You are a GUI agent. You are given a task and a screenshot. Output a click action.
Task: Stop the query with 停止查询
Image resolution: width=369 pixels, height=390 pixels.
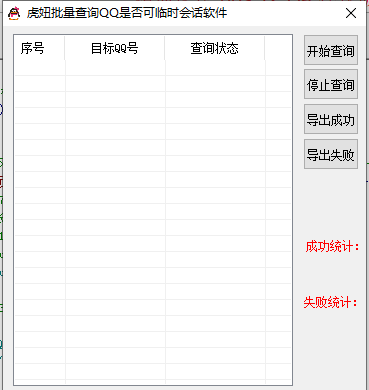pyautogui.click(x=331, y=84)
